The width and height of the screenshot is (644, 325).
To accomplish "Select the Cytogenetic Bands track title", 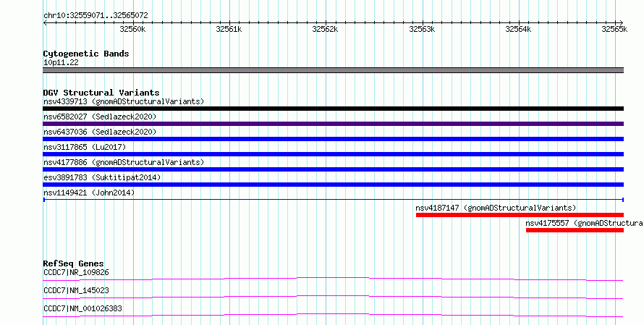I will pos(86,54).
